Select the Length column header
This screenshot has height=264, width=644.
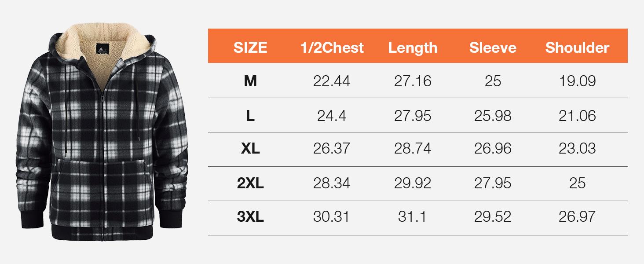coord(413,48)
